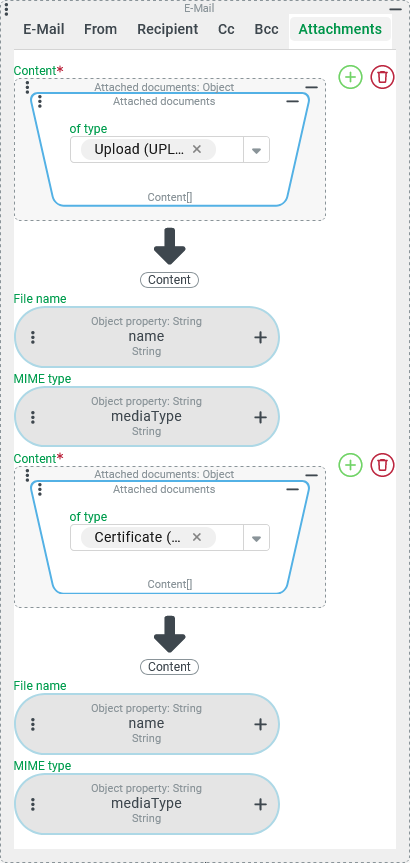410x863 pixels.
Task: Switch to the Recipient tab
Action: (x=168, y=29)
